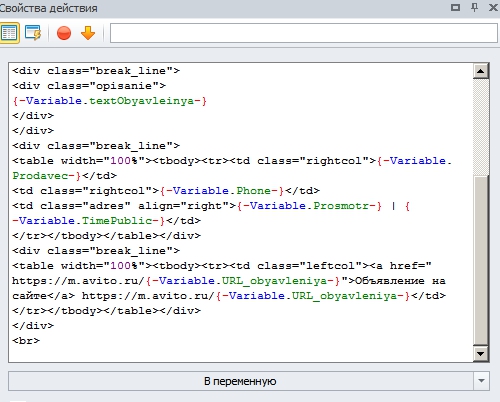Click the 'Объявление на' link text in code
The image size is (500, 402).
coord(400,281)
